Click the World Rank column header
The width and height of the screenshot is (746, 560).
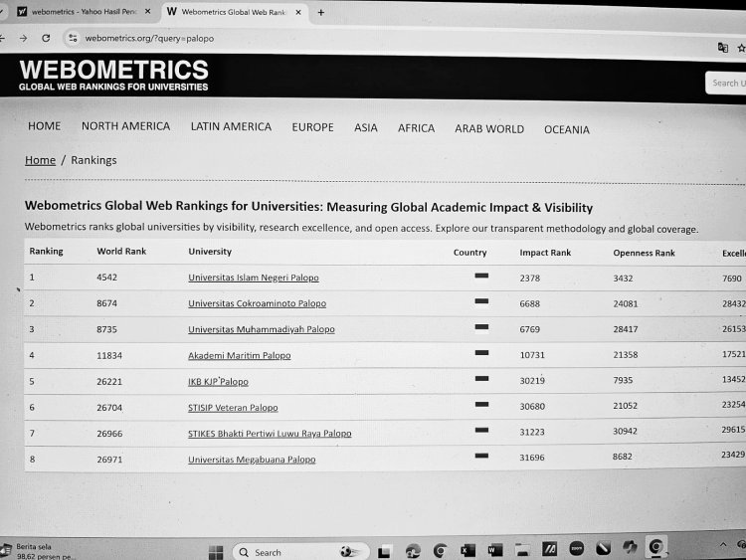click(x=121, y=252)
